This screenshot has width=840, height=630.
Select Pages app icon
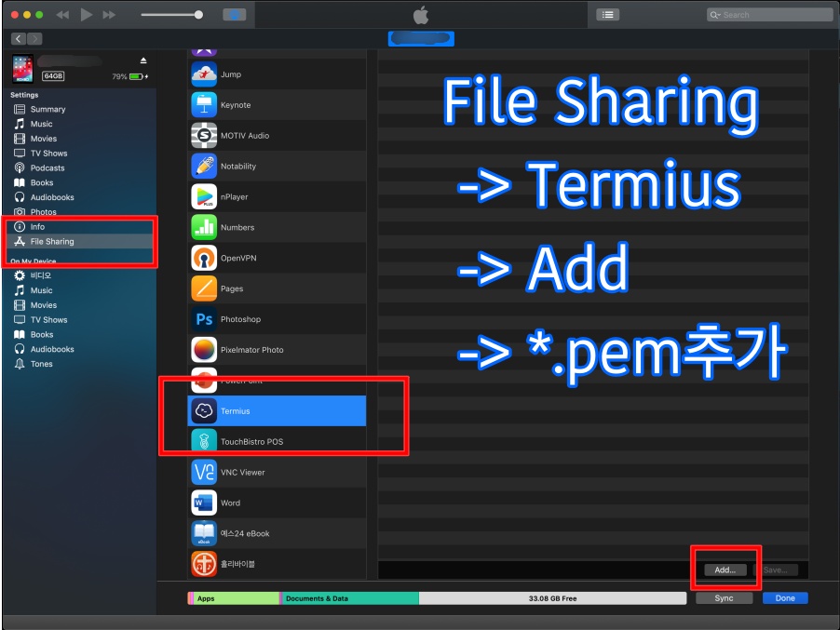(x=204, y=288)
